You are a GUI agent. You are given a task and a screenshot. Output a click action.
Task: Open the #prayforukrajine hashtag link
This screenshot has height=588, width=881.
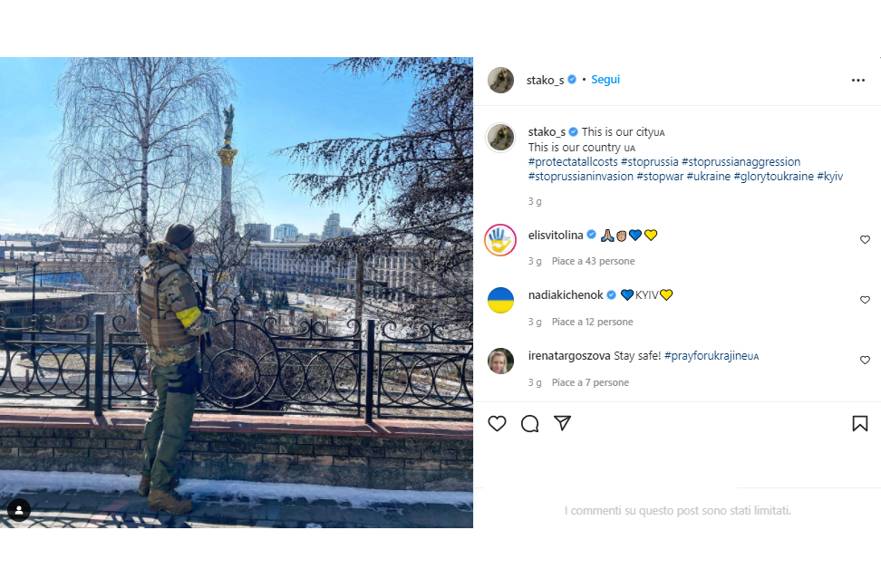(x=712, y=356)
